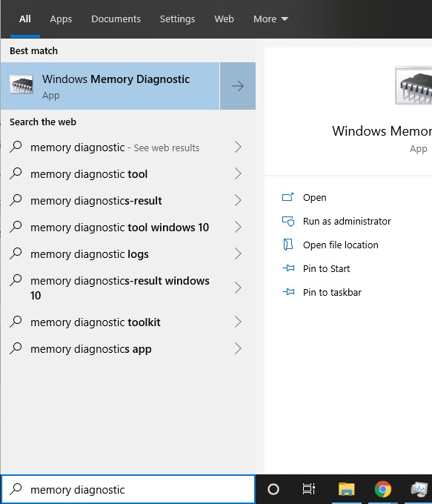Image resolution: width=432 pixels, height=504 pixels.
Task: Click search icon beside 'memory diagnostics-result' row
Action: coord(16,200)
